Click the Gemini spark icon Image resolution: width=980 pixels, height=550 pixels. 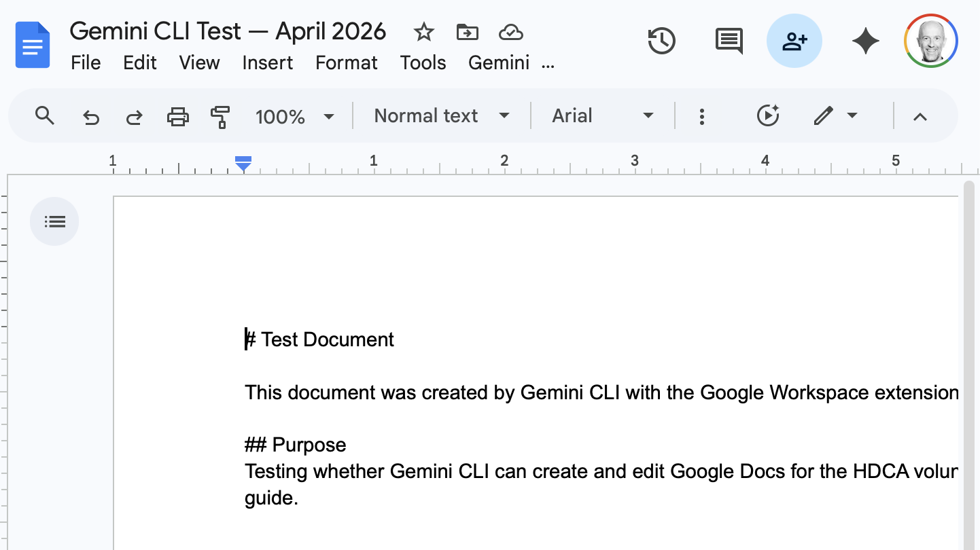point(865,41)
